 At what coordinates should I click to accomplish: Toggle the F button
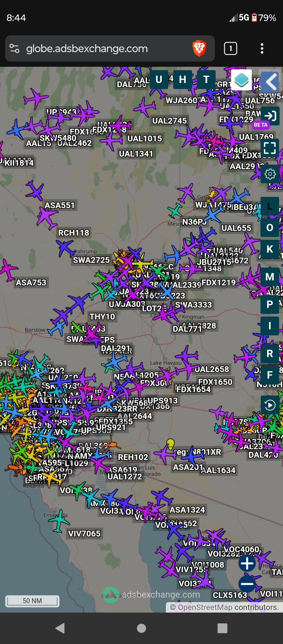(270, 375)
